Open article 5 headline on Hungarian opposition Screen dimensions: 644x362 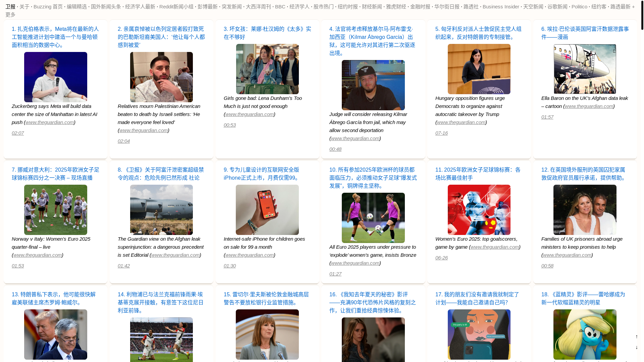pos(479,33)
